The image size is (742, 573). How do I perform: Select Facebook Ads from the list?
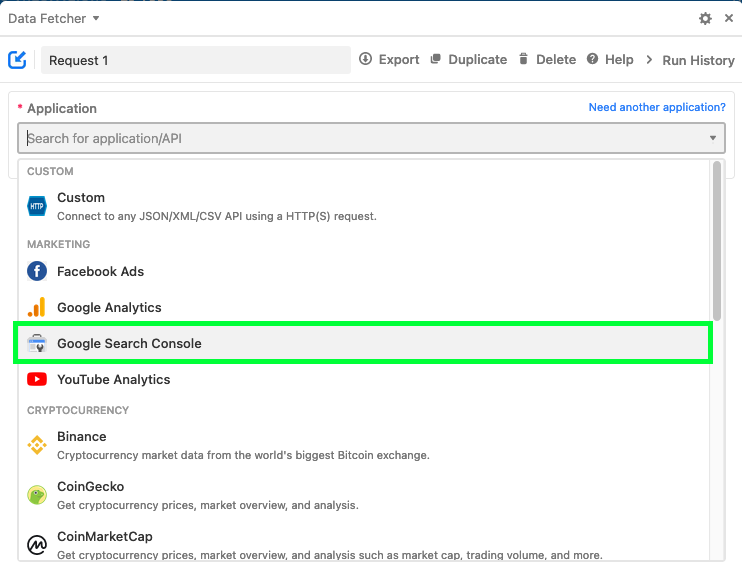pyautogui.click(x=363, y=271)
